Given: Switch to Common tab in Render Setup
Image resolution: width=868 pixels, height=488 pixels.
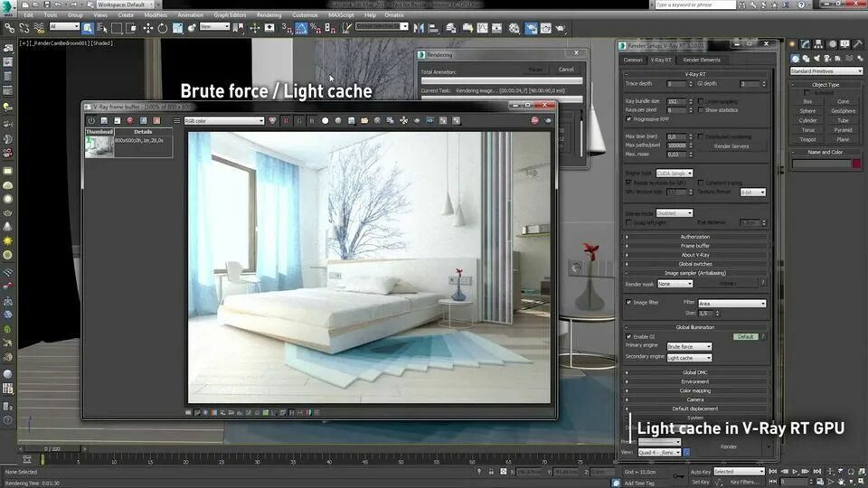Looking at the screenshot, I should (x=633, y=60).
